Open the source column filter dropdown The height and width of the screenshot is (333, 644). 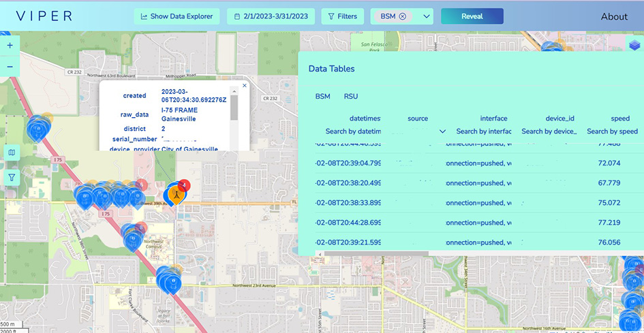pyautogui.click(x=442, y=131)
